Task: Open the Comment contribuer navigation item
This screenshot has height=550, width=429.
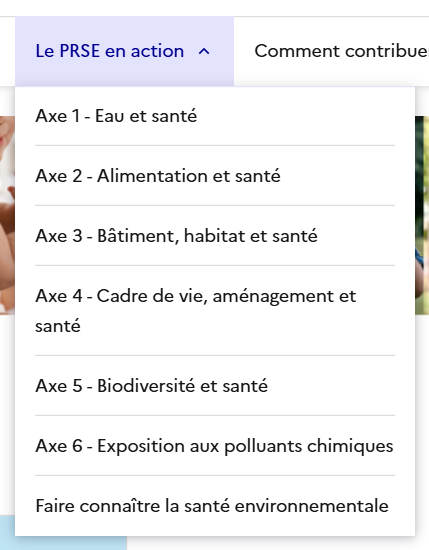Action: 341,51
